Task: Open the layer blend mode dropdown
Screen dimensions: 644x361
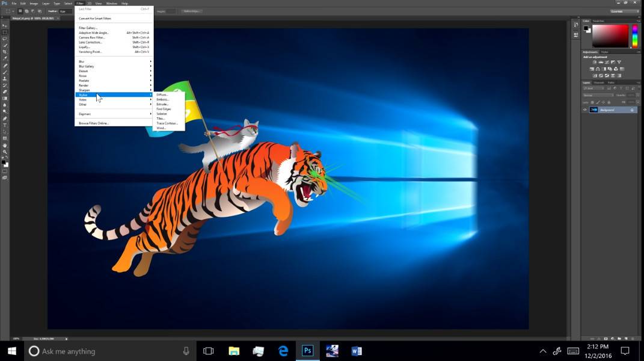Action: 598,96
